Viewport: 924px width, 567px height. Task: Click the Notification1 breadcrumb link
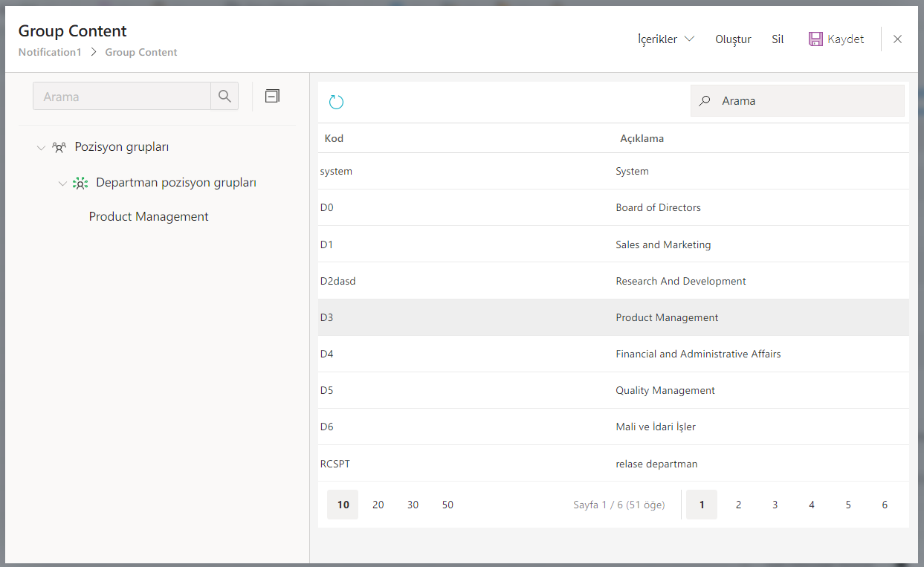(50, 53)
